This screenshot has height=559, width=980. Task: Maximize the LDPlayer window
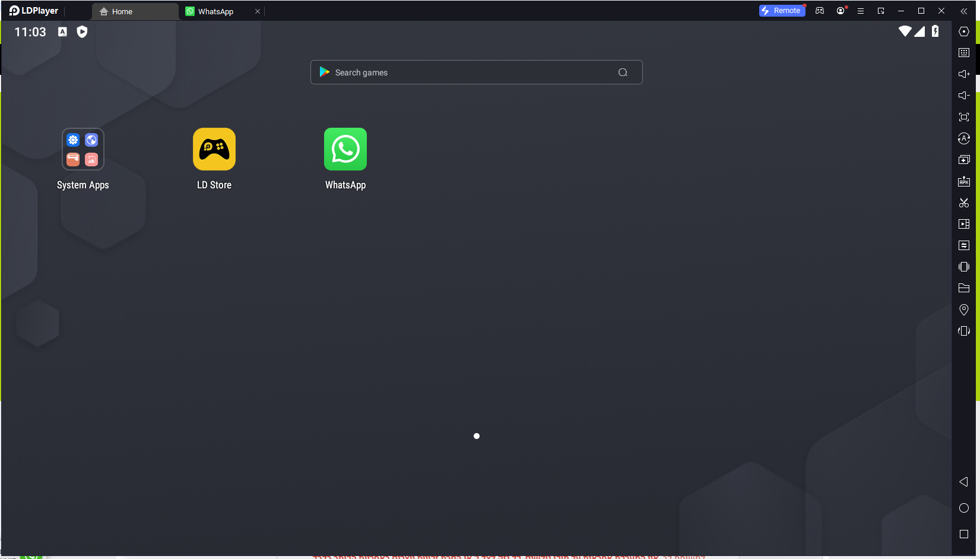pos(921,11)
